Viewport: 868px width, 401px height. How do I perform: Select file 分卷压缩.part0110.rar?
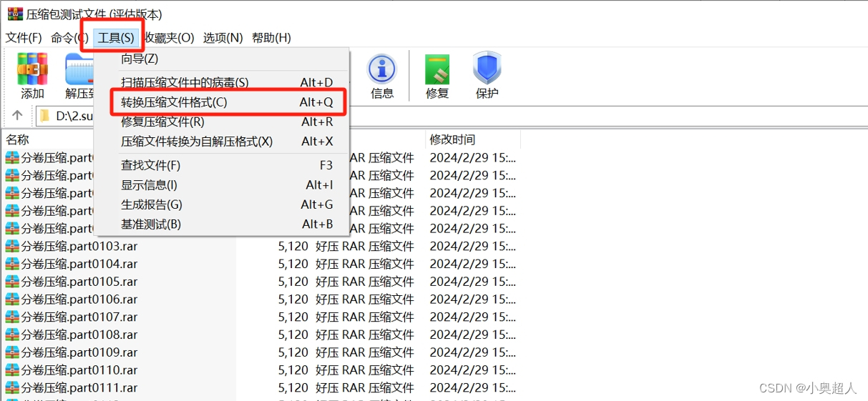(79, 370)
